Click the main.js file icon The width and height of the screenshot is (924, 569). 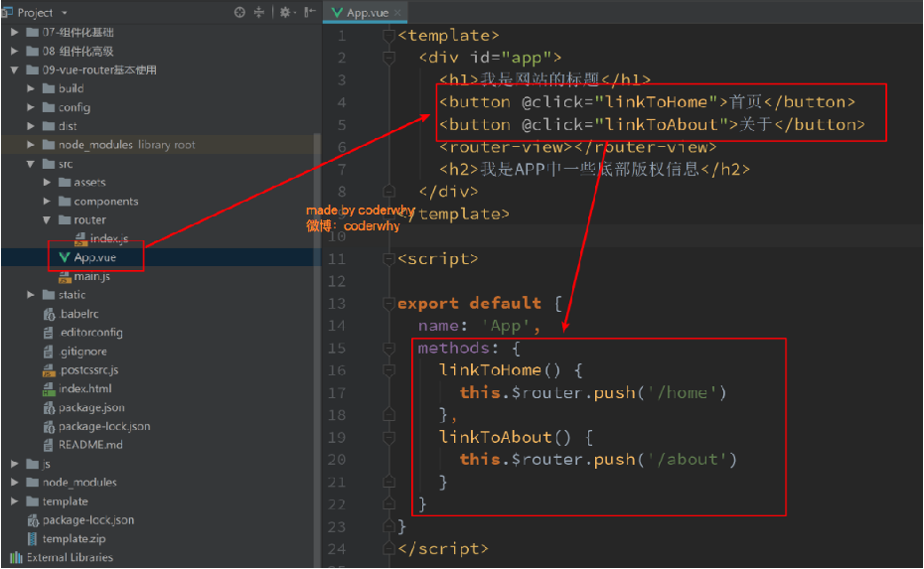[x=65, y=276]
